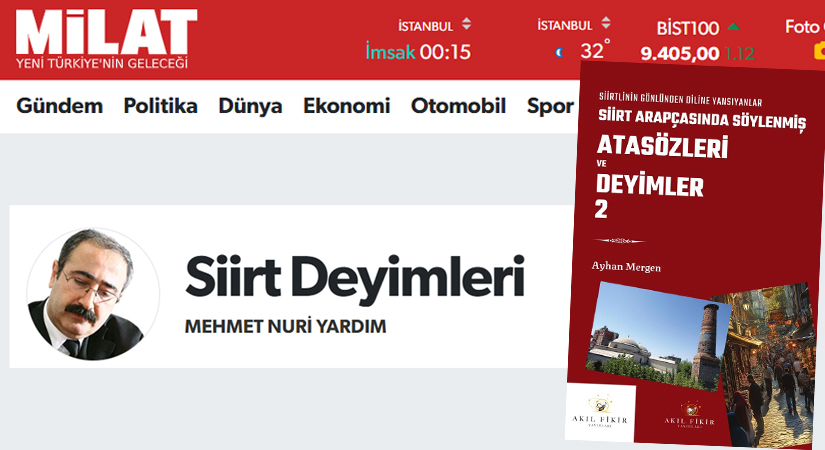Go to the Politika section
825x450 pixels.
[160, 106]
